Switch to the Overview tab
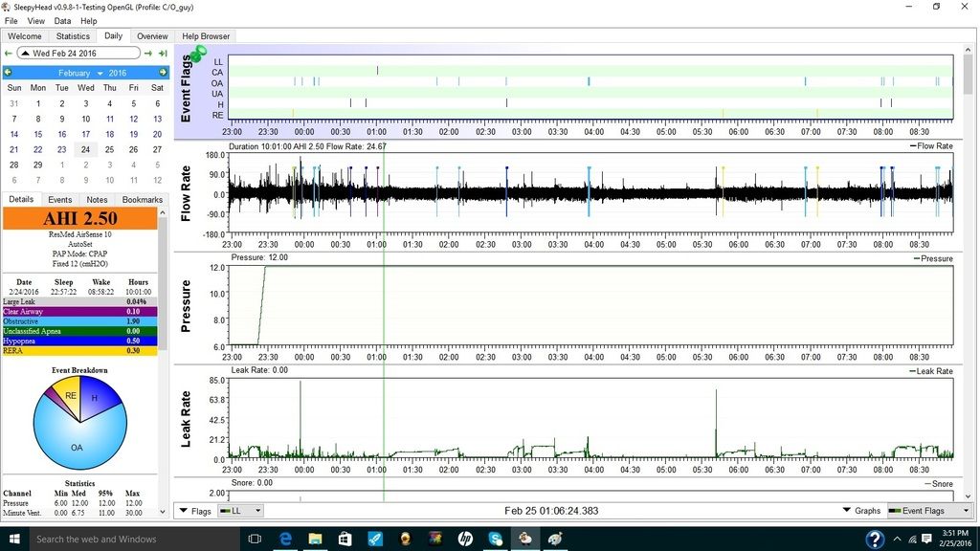The height and width of the screenshot is (551, 980). point(152,36)
